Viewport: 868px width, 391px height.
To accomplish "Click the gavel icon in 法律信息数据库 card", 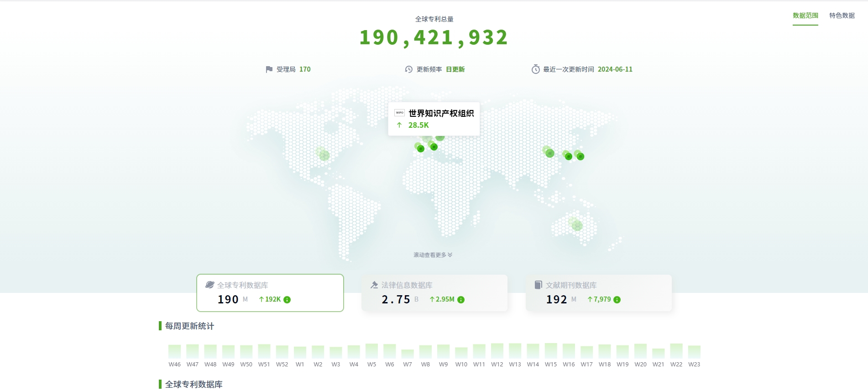I will [x=374, y=285].
